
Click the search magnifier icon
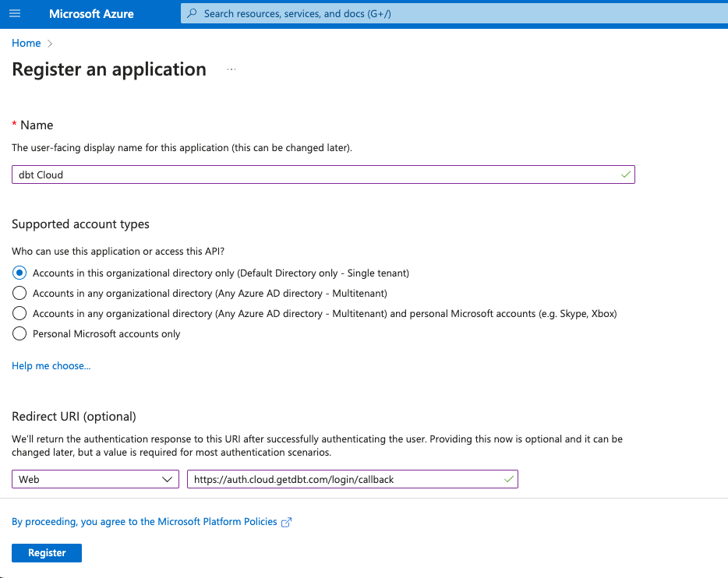tap(192, 13)
